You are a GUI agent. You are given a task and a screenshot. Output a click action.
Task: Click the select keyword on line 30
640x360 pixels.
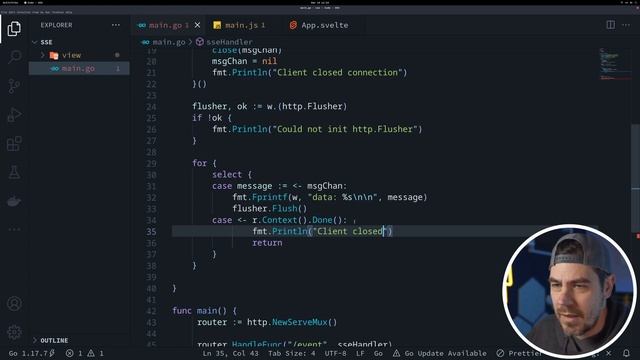[x=227, y=175]
